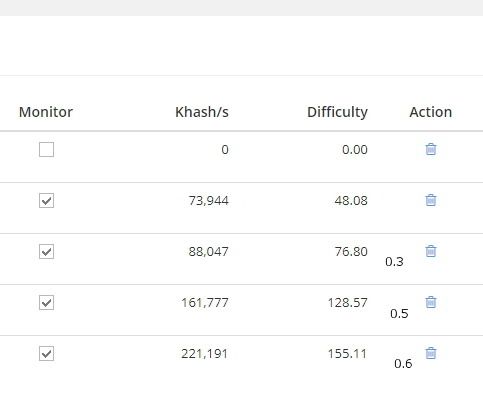The width and height of the screenshot is (483, 403).
Task: Click the 73,944 hashrate value
Action: click(209, 201)
